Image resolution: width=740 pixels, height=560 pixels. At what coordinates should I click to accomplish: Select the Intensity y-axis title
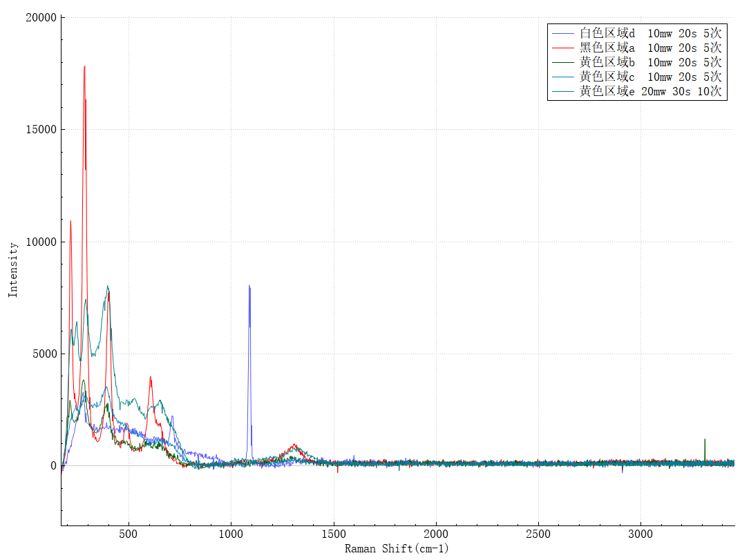pyautogui.click(x=13, y=269)
